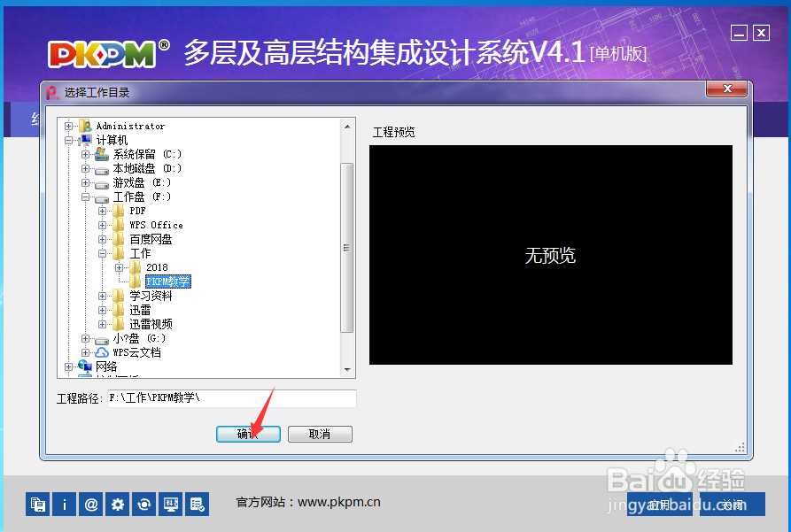Image resolution: width=791 pixels, height=532 pixels.
Task: Collapse the 计算机 tree node
Action: click(x=68, y=140)
